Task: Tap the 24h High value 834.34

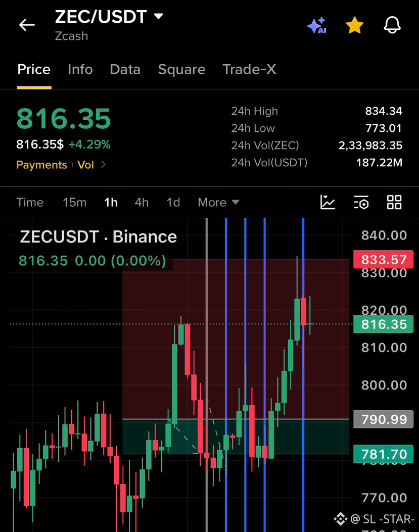Action: coord(384,111)
